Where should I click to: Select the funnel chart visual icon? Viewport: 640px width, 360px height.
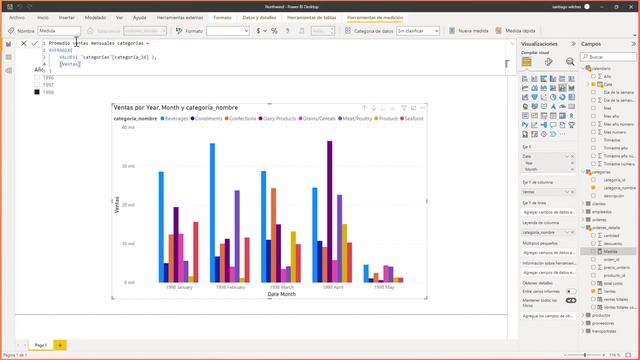534,97
